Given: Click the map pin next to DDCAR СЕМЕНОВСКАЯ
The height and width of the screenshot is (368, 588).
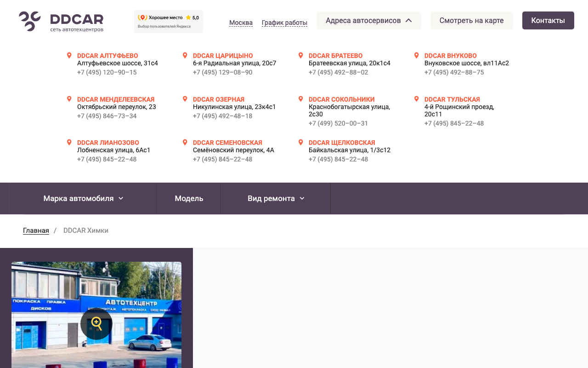Looking at the screenshot, I should 185,143.
